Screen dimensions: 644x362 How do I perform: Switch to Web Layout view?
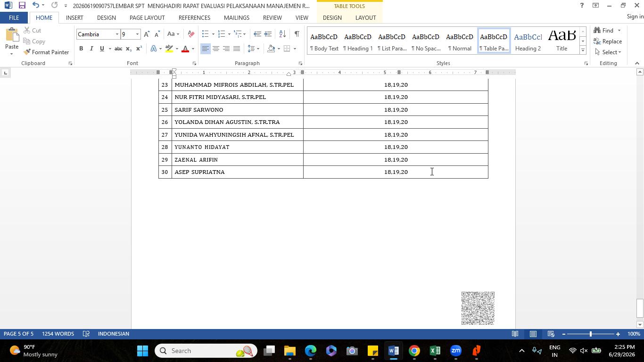tap(551, 334)
